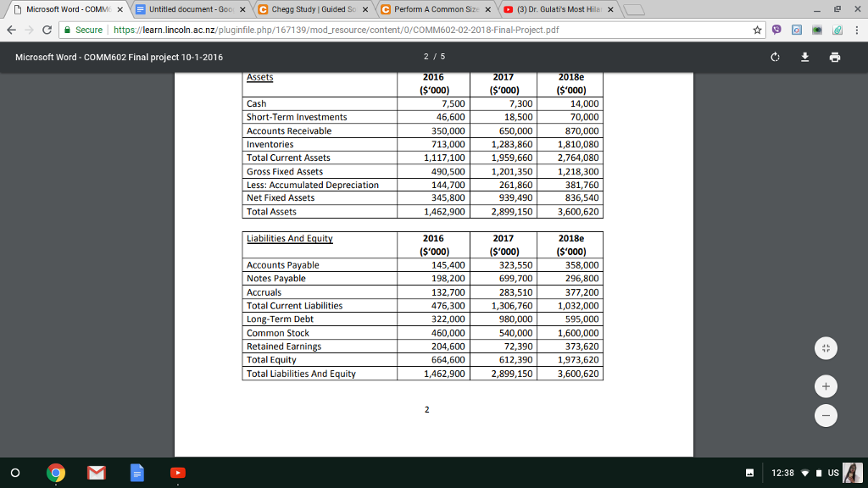This screenshot has width=868, height=488.
Task: Open Chrome's three-dot menu
Action: (859, 29)
